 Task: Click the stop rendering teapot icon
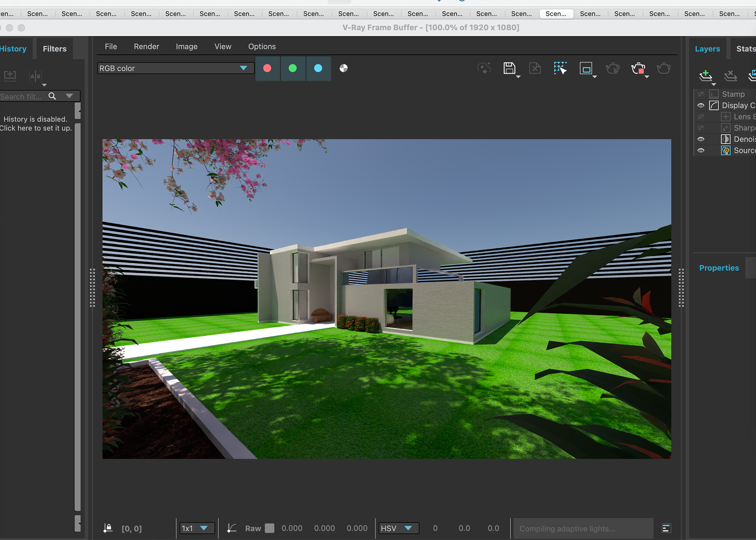[638, 69]
